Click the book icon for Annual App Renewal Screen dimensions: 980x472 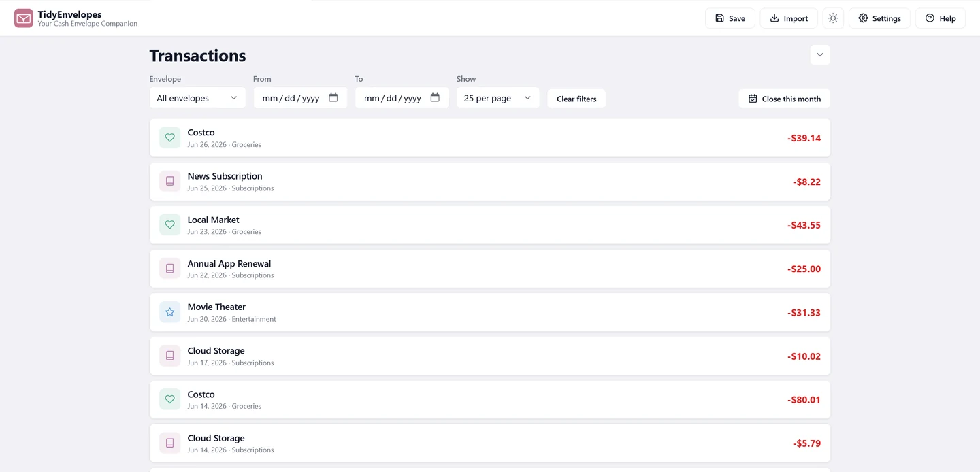(x=170, y=269)
